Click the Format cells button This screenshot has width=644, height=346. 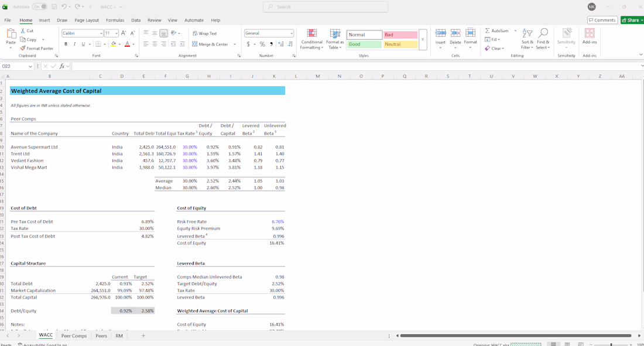[x=470, y=37]
